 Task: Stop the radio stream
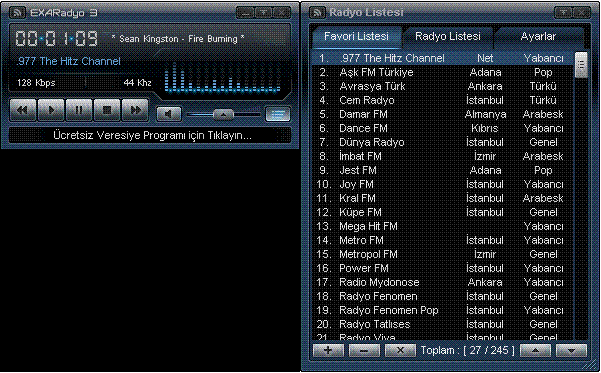tap(107, 110)
